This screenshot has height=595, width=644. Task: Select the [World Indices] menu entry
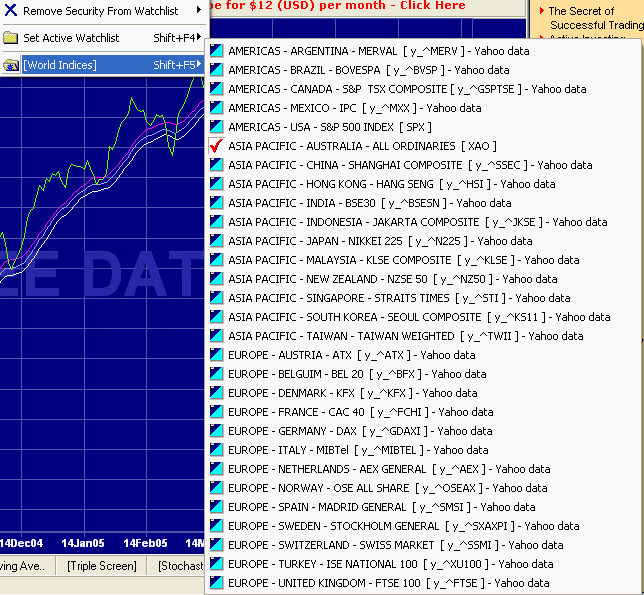point(103,65)
